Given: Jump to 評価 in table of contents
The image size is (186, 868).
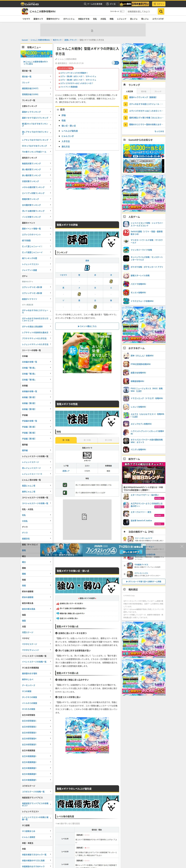Looking at the screenshot, I should [63, 115].
